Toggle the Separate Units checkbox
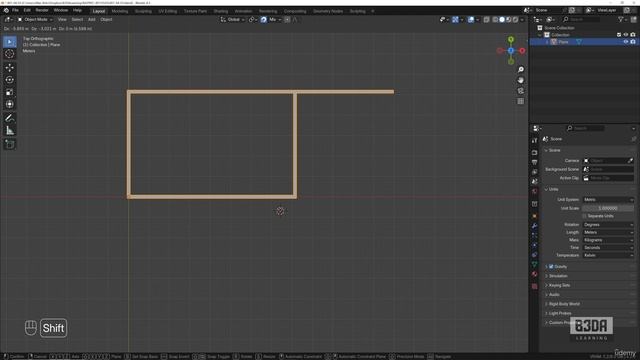Screen dimensions: 640x360 (584, 216)
